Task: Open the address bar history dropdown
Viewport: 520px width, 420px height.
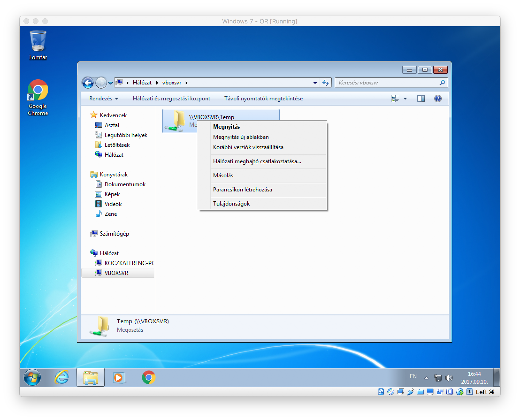Action: click(x=315, y=83)
